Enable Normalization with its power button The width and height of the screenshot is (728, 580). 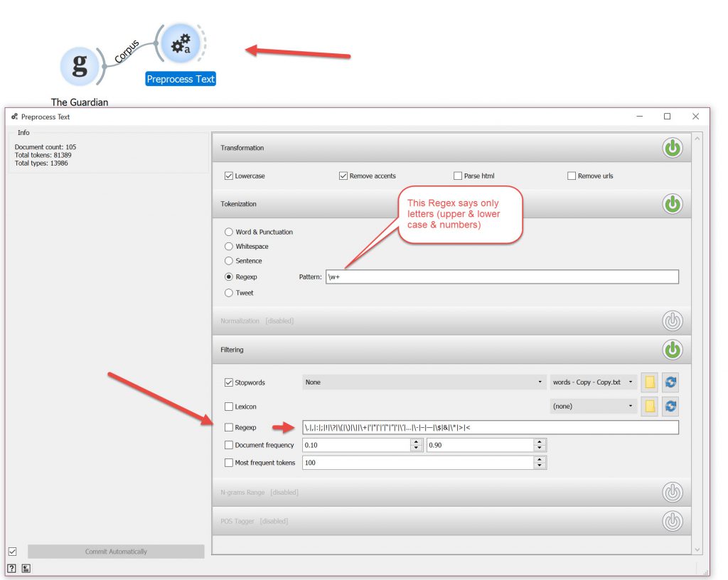(672, 321)
